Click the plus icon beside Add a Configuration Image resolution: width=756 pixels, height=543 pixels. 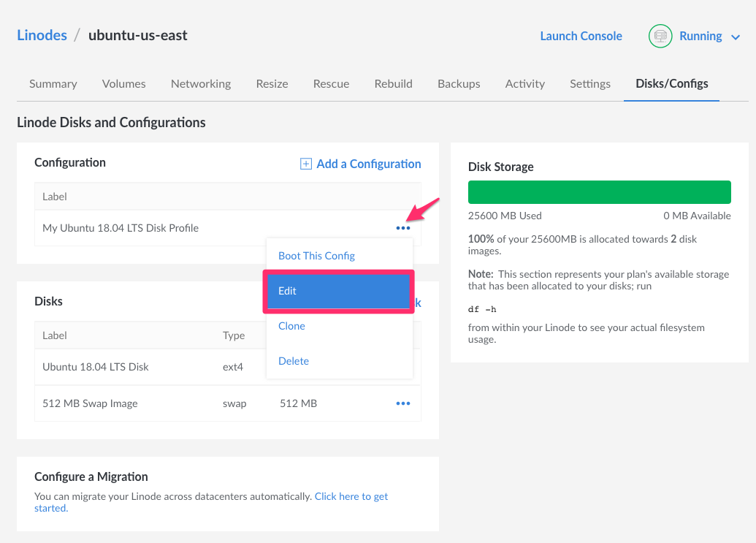[x=306, y=164]
